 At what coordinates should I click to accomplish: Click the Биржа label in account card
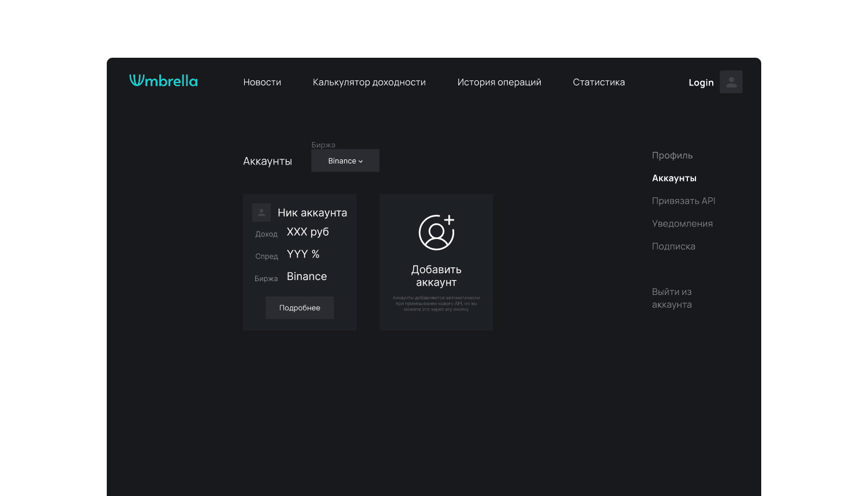[266, 278]
